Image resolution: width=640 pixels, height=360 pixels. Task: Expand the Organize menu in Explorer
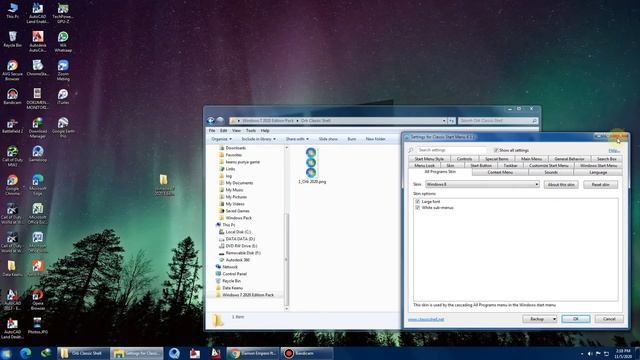coord(221,139)
